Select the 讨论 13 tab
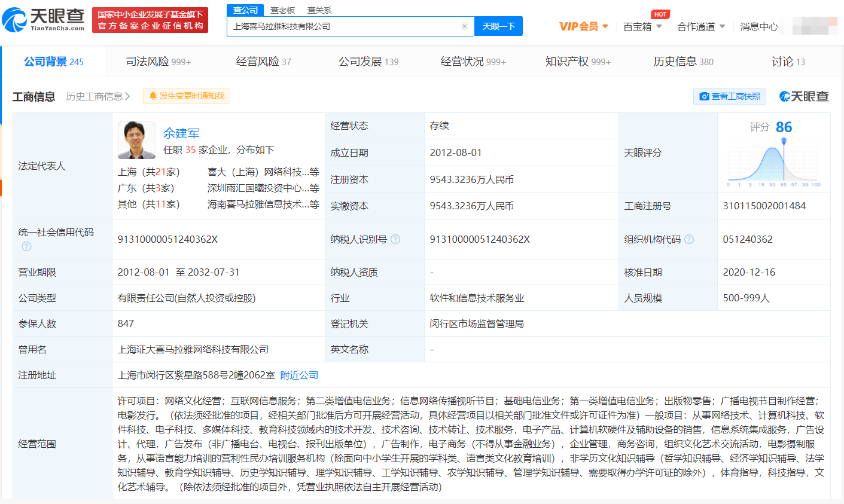This screenshot has height=504, width=844. [x=788, y=62]
